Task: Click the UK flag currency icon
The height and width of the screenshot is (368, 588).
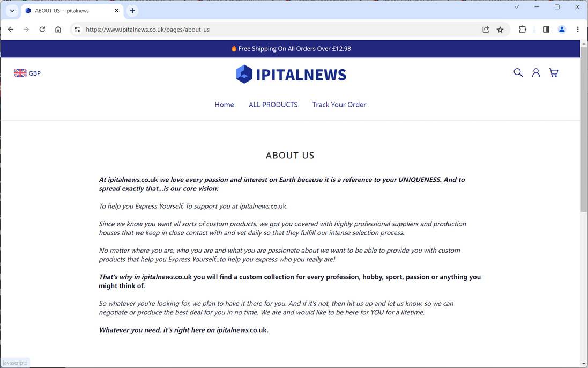Action: click(20, 72)
